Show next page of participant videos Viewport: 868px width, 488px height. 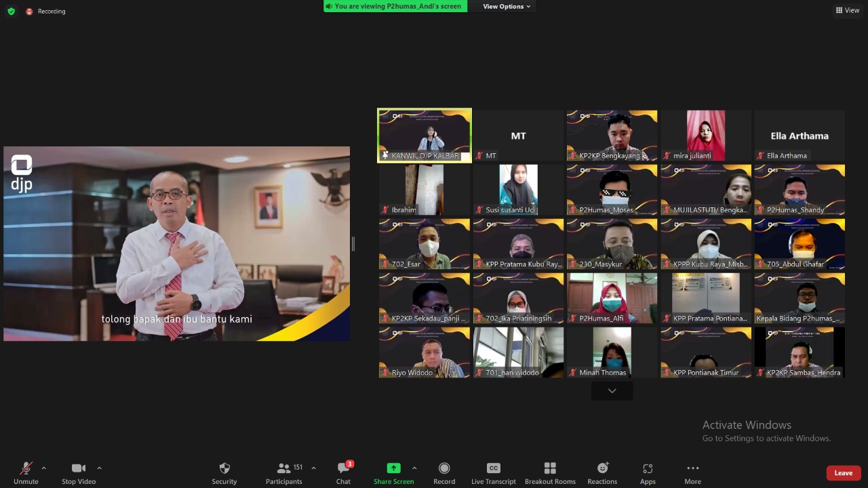coord(612,391)
